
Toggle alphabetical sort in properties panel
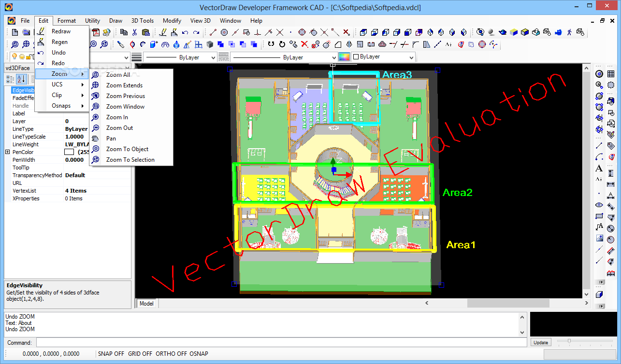click(x=22, y=79)
